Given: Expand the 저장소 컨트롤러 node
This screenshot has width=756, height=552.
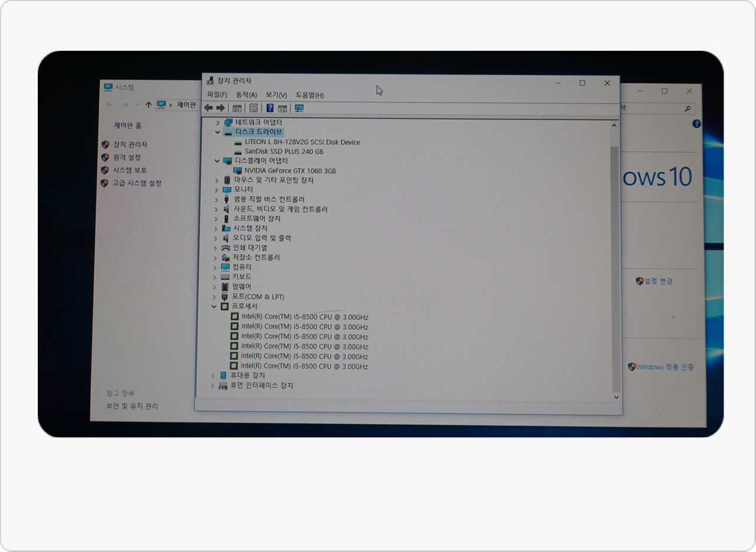Looking at the screenshot, I should (x=216, y=258).
